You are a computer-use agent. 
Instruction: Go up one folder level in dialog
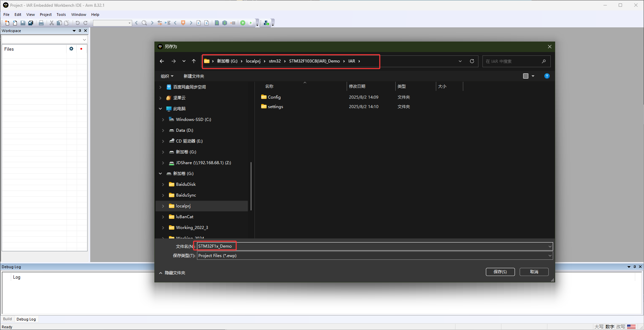(194, 61)
